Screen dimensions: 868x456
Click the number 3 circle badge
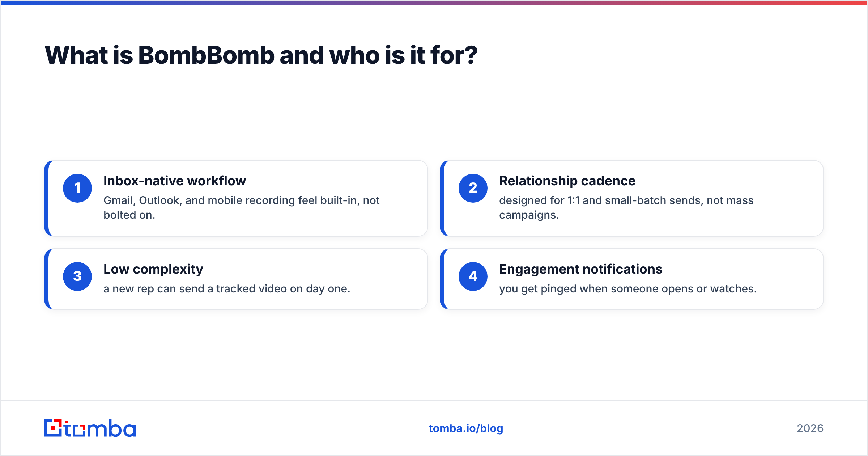click(x=77, y=276)
